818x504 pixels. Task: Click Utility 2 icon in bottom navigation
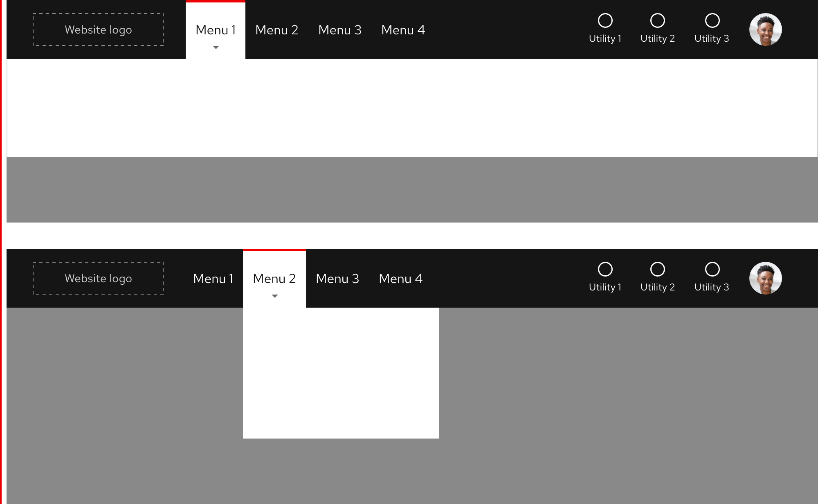tap(657, 270)
